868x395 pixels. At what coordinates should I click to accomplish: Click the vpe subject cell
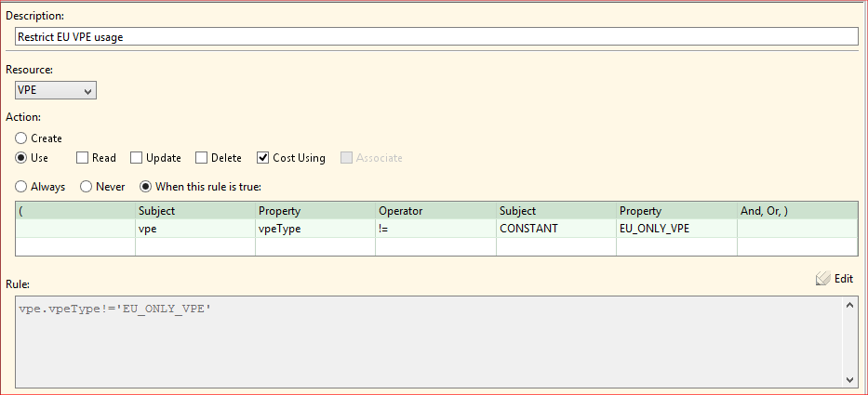point(195,229)
